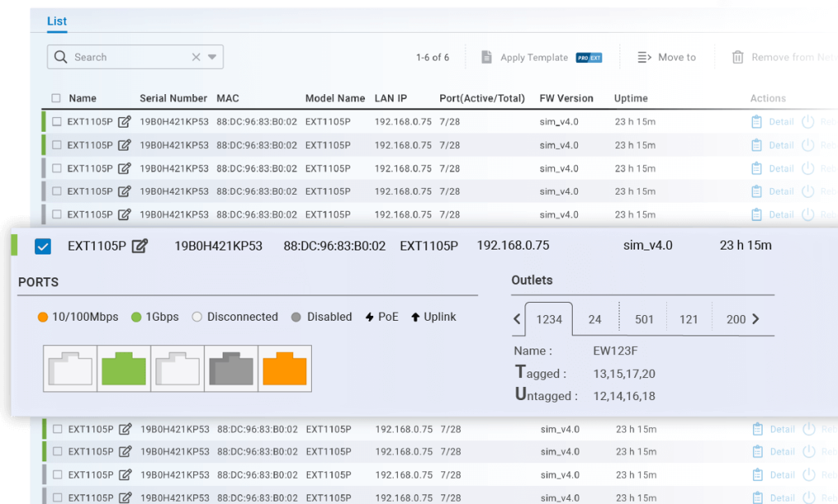This screenshot has width=838, height=504.
Task: Click the orange 10/100Mbps legend dot
Action: pyautogui.click(x=43, y=317)
